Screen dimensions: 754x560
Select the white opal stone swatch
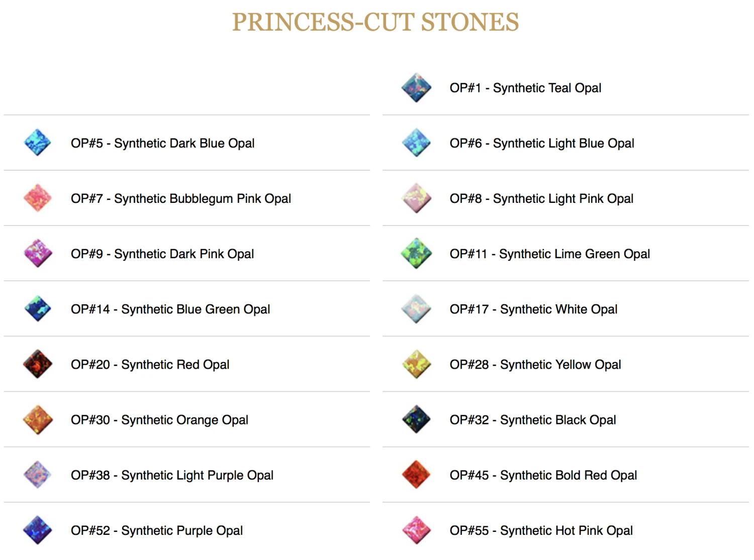[416, 309]
